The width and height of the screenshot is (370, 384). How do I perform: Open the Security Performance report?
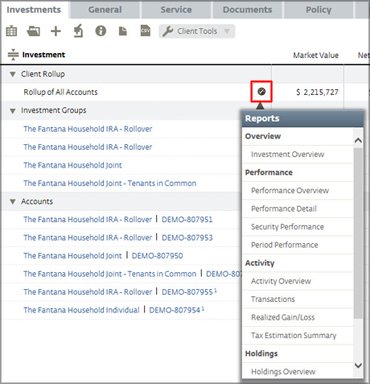[287, 227]
